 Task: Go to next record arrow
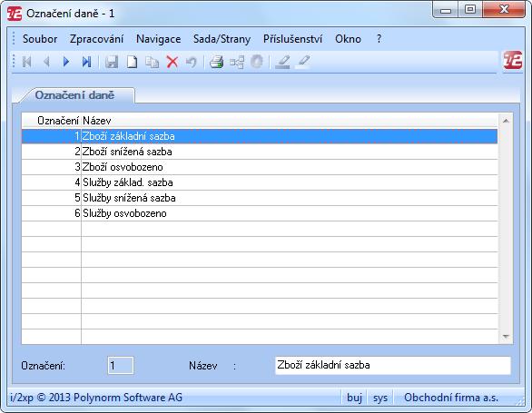(x=66, y=62)
